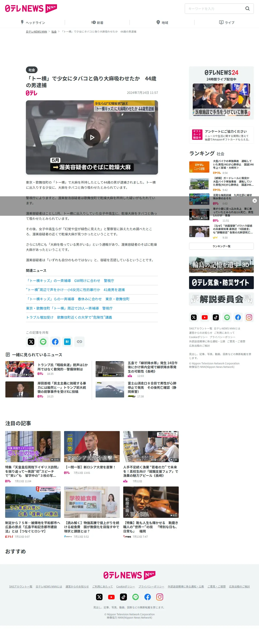Open the ヘッドライン navigation tab
Image resolution: width=259 pixels, height=644 pixels.
click(33, 22)
